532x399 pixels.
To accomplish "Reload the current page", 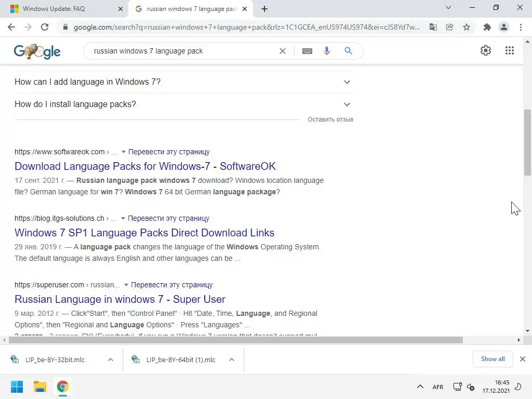I will click(x=45, y=27).
